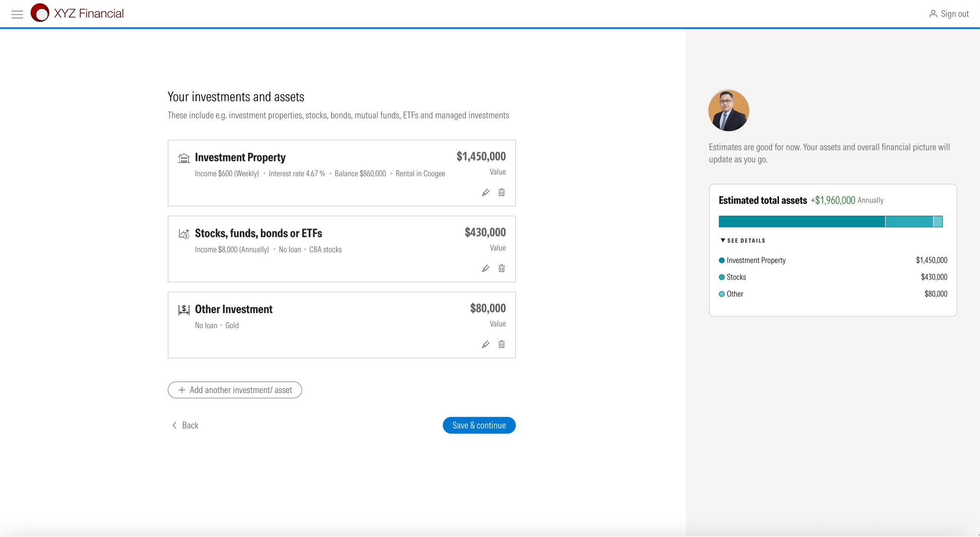Screen dimensions: 980x537
Task: Click the Stocks legend color dot
Action: 721,277
